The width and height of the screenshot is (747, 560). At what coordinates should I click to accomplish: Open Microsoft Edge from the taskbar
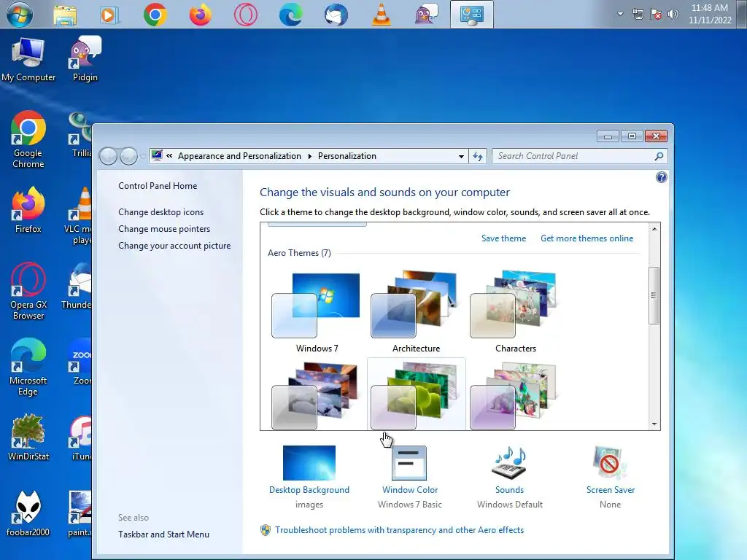tap(290, 15)
